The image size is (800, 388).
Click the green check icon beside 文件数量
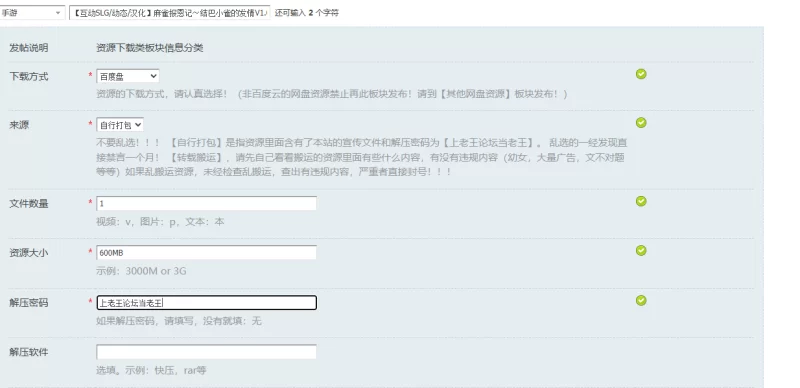[641, 201]
